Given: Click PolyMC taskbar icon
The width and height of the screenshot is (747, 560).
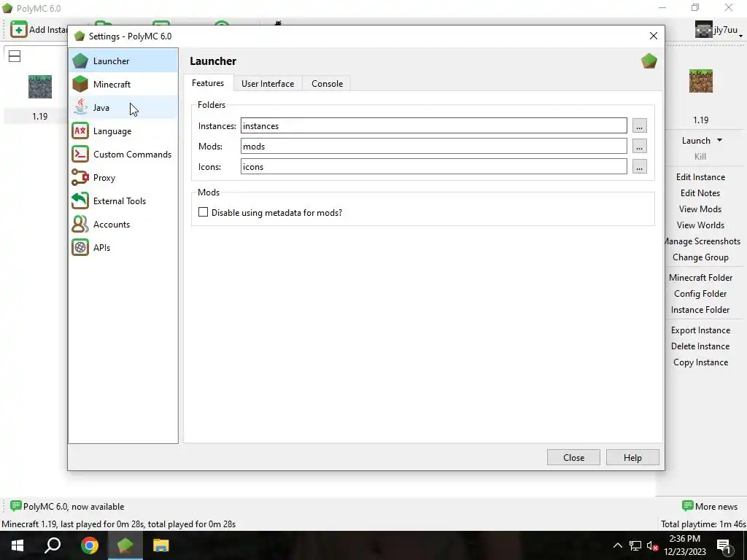Looking at the screenshot, I should click(125, 545).
